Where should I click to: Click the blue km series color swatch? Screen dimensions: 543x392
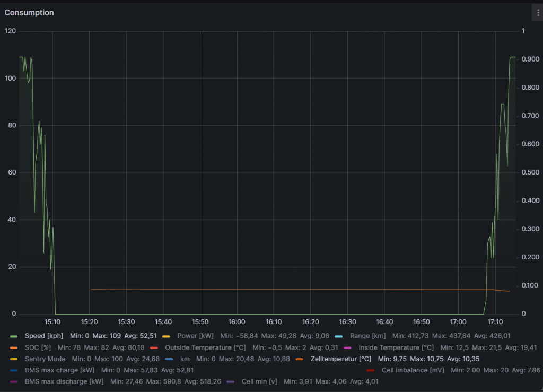(169, 359)
